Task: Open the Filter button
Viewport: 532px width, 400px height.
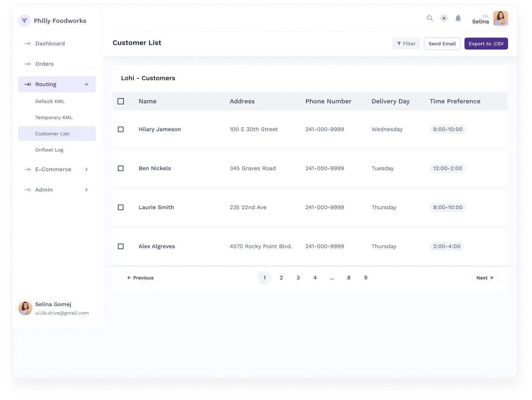Action: click(406, 44)
